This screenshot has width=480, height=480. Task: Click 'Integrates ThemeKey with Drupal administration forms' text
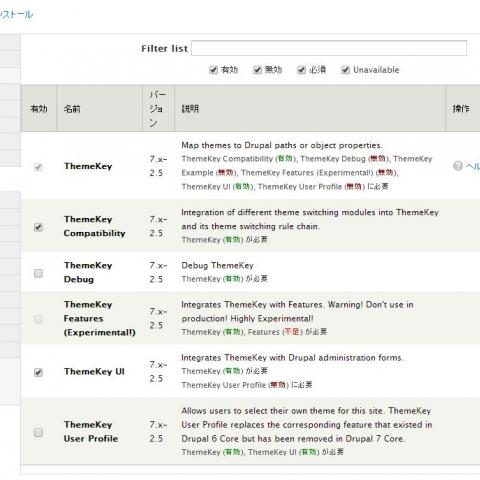coord(292,358)
